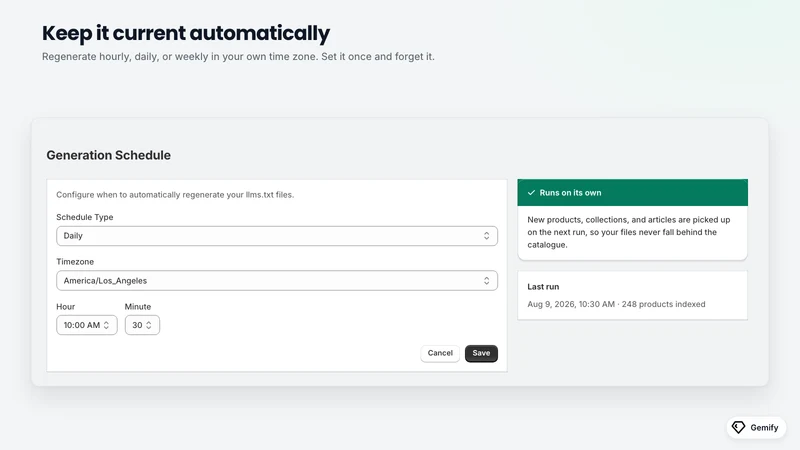Click the Gemify badge label
Viewport: 800px width, 450px height.
tap(764, 428)
